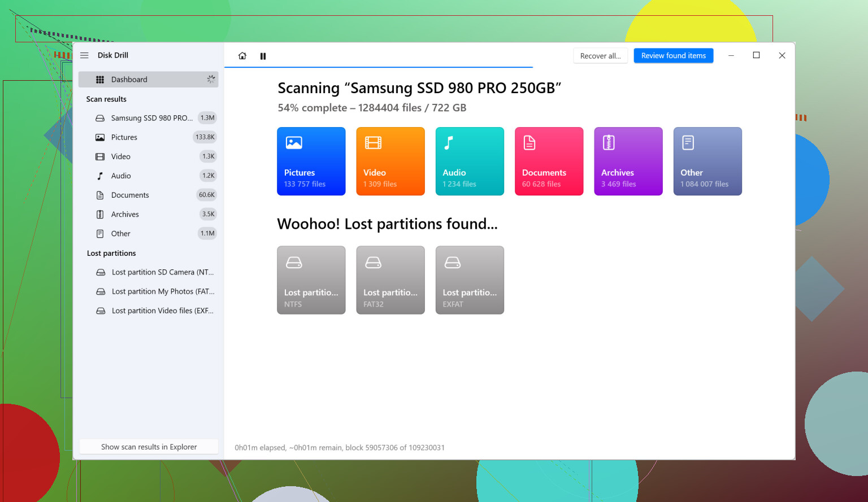Click the drive icon on FAT32 lost partition card
Viewport: 868px width, 502px height.
[373, 263]
